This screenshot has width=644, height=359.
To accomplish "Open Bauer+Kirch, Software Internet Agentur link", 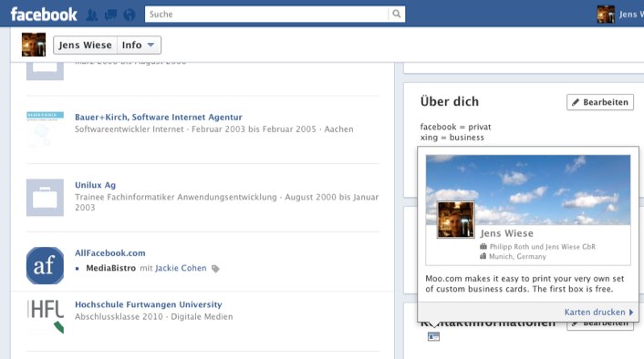I will pyautogui.click(x=159, y=117).
